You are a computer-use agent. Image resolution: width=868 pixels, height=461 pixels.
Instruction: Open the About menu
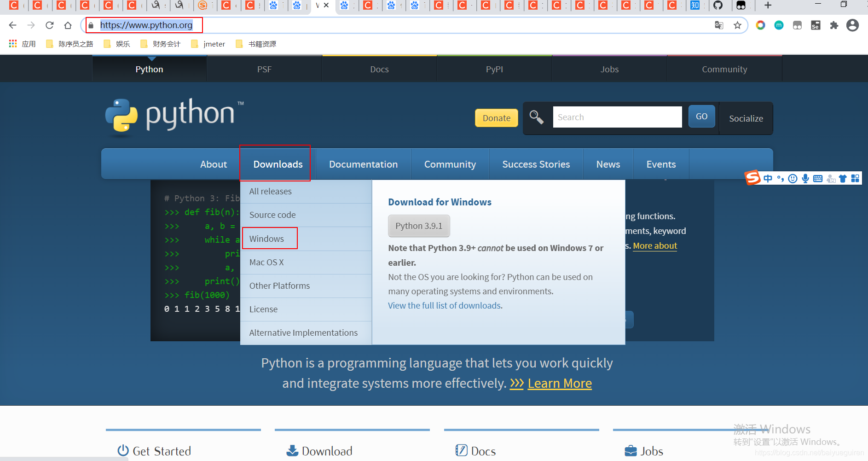[214, 164]
